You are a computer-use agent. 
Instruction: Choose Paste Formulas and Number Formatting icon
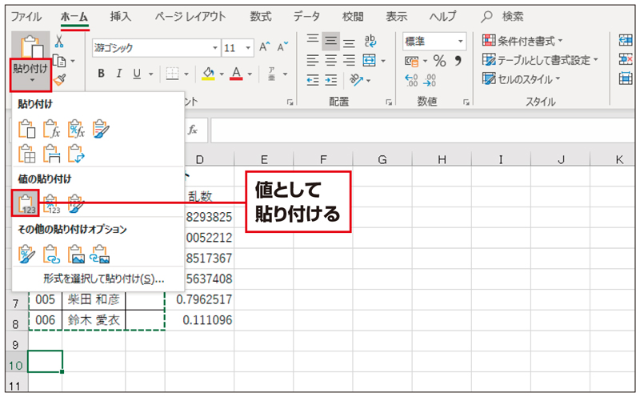tap(76, 129)
